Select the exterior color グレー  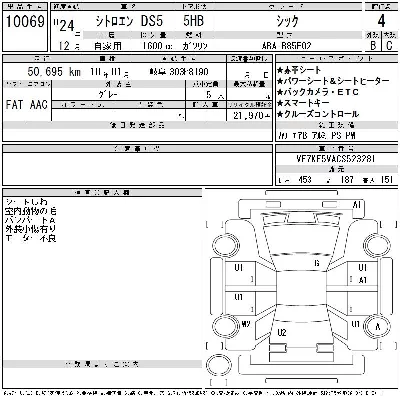click(108, 95)
